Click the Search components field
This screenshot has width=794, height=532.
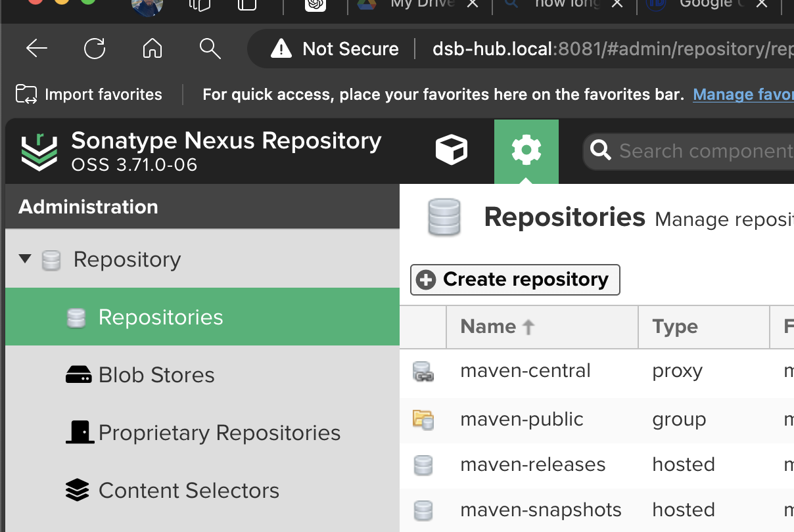(x=690, y=152)
